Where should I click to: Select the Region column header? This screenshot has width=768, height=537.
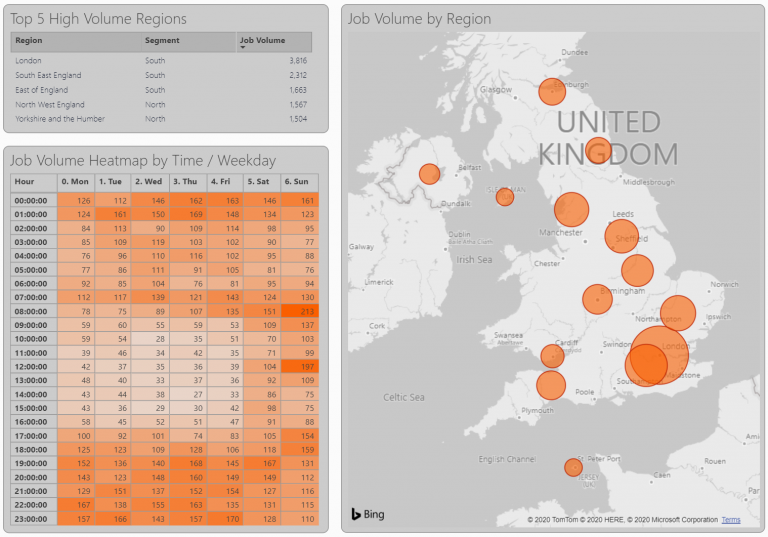click(x=29, y=41)
